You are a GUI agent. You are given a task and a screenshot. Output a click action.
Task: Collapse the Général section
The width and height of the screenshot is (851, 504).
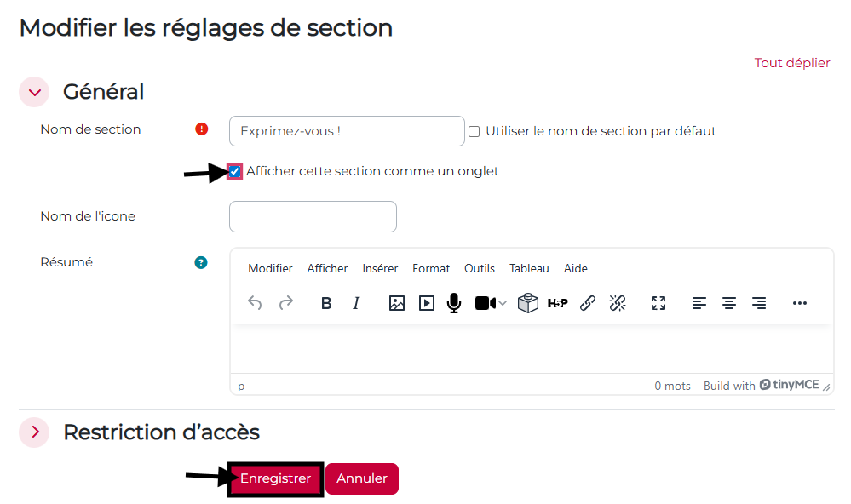pos(35,92)
